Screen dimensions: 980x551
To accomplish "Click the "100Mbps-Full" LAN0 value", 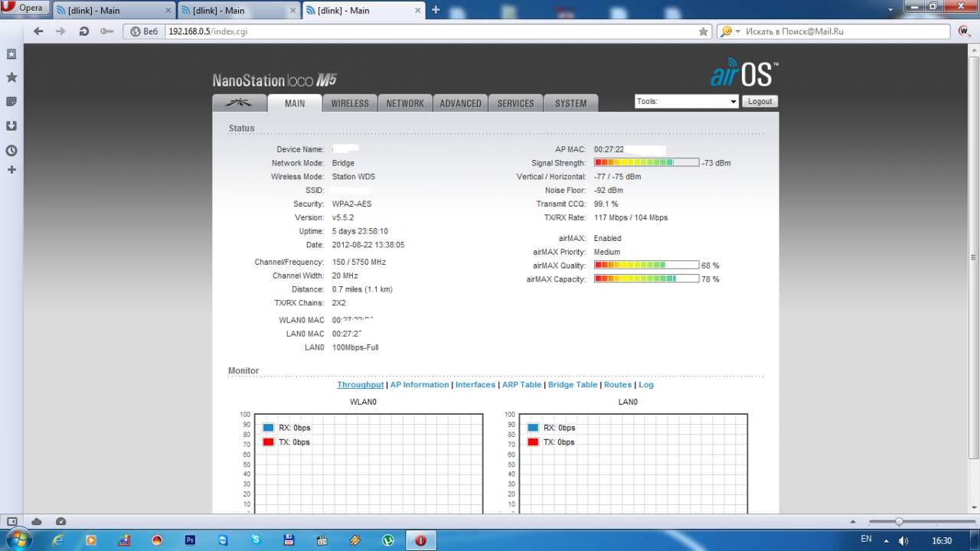I will [355, 348].
